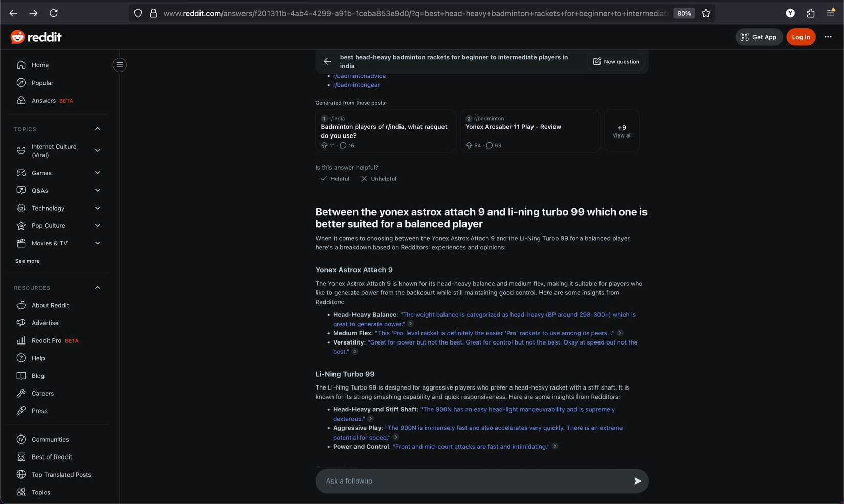
Task: Click the back arrow on question header
Action: point(327,61)
